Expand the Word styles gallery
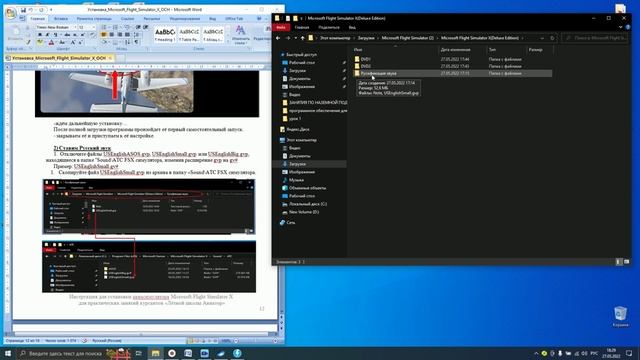The width and height of the screenshot is (640, 360). click(228, 41)
